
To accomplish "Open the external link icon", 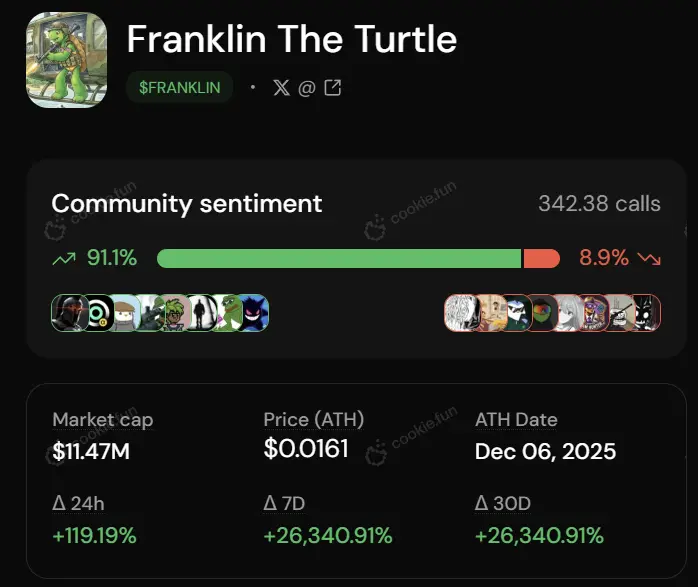I will click(x=333, y=88).
